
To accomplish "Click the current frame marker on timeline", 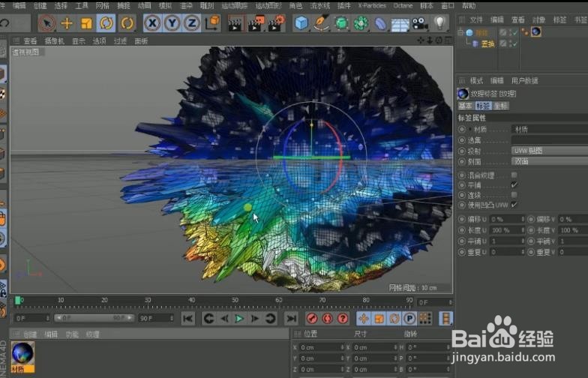I will click(x=18, y=300).
